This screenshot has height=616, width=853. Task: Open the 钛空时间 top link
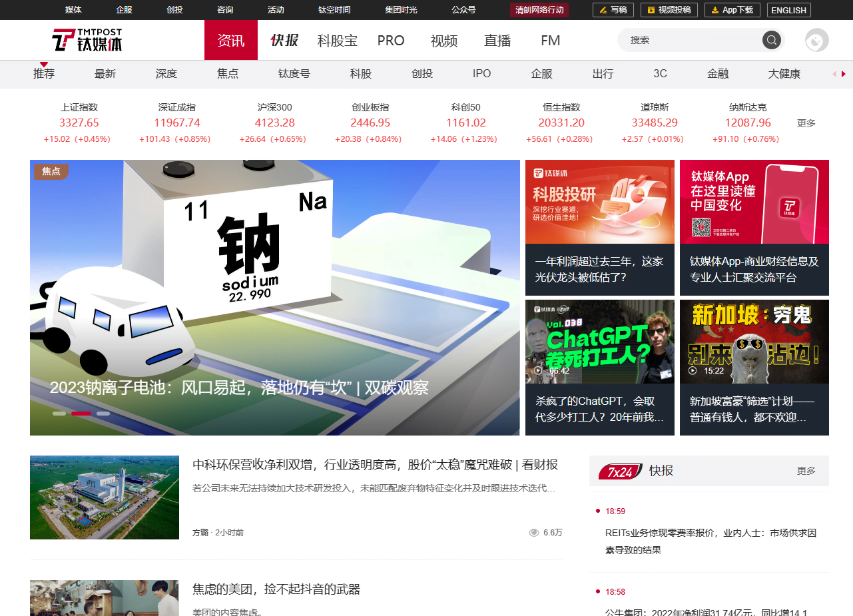click(x=334, y=10)
